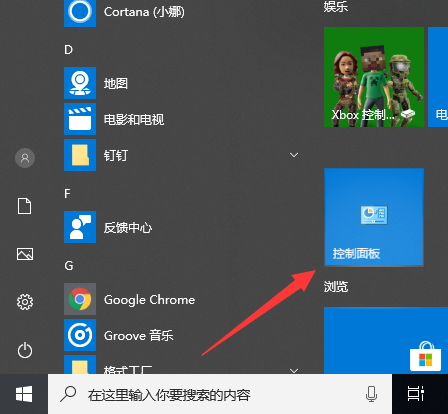Click the search magnifier icon

point(68,394)
